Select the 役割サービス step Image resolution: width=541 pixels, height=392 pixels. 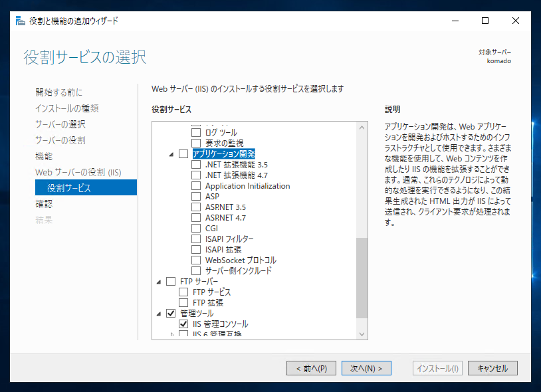pyautogui.click(x=86, y=187)
